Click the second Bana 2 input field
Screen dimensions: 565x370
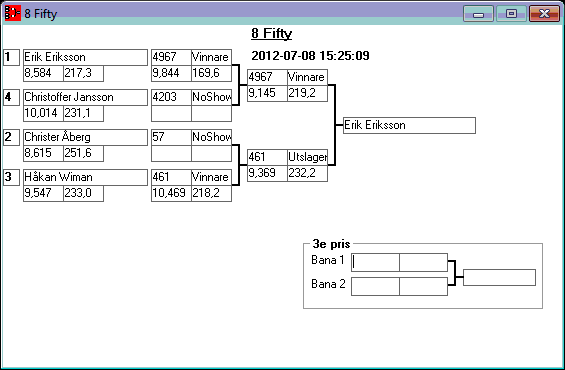[x=424, y=286]
